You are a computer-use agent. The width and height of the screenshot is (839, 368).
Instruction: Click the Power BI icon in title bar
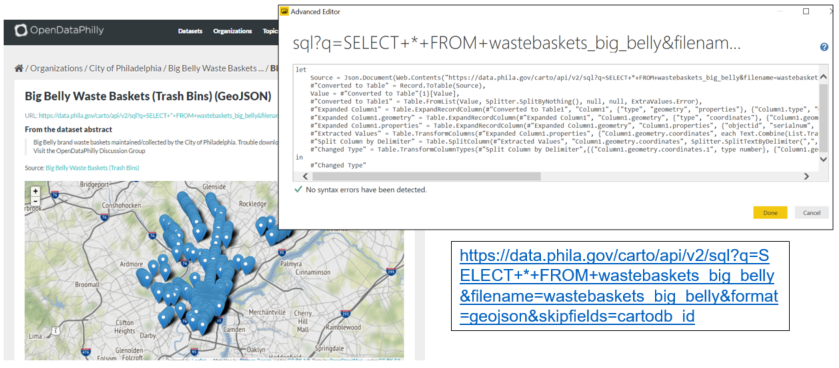click(x=285, y=11)
